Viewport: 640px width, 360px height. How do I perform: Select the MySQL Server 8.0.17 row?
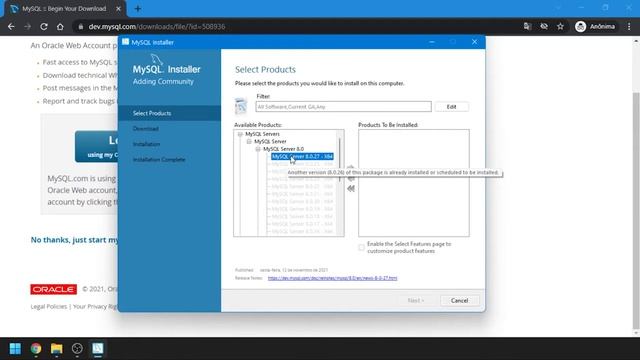(x=302, y=224)
